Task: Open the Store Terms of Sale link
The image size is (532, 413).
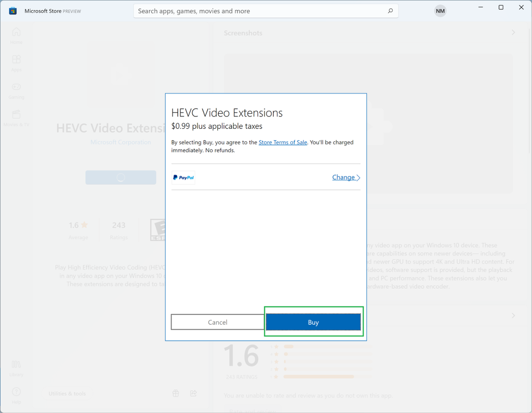Action: coord(283,142)
